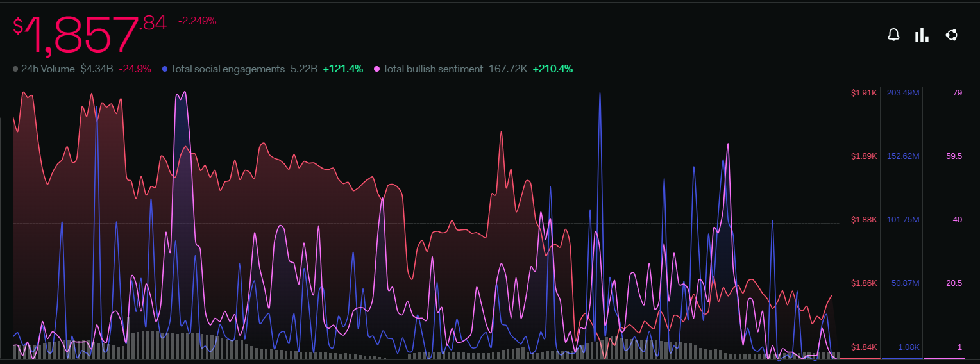
Task: Click the notification bell icon
Action: point(893,35)
